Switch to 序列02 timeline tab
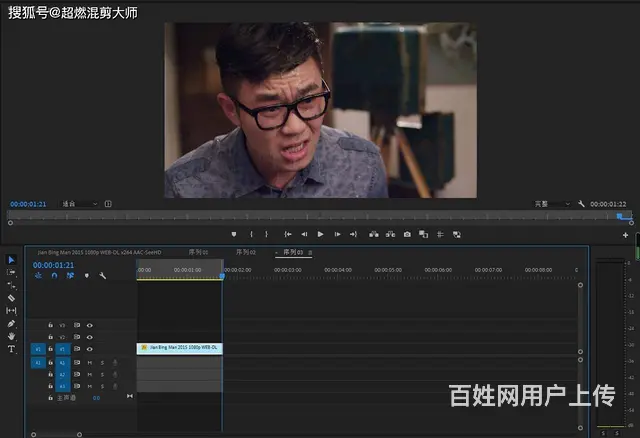 (246, 252)
